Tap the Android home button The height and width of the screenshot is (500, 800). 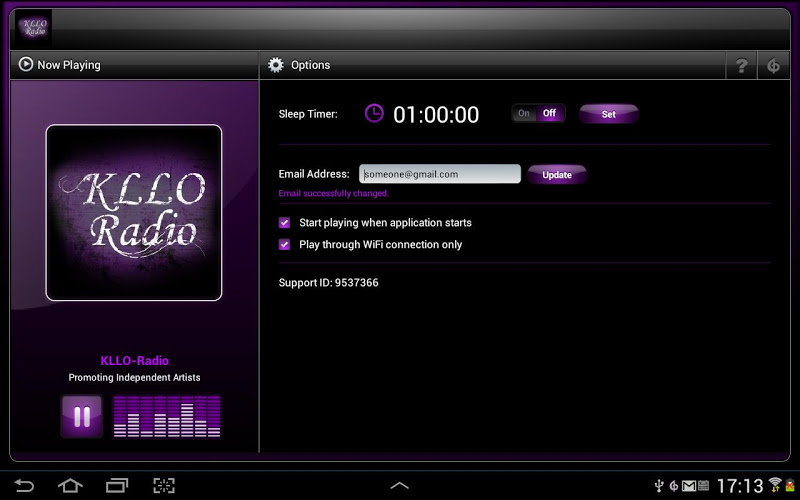click(x=70, y=485)
